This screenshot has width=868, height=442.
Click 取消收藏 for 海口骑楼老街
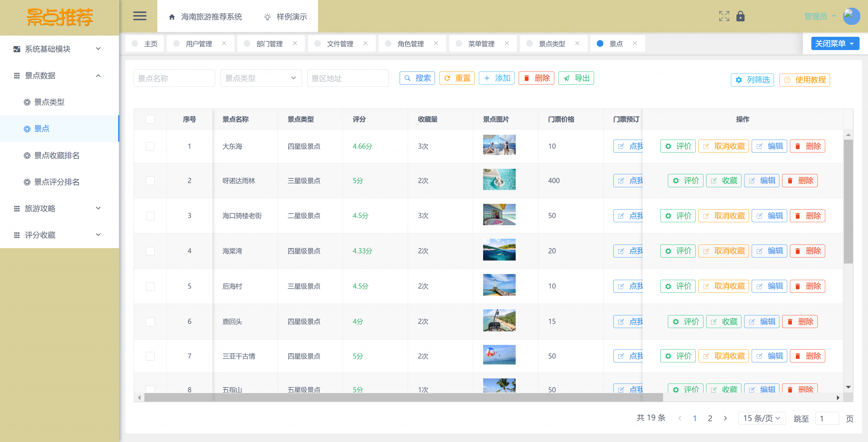pos(723,216)
